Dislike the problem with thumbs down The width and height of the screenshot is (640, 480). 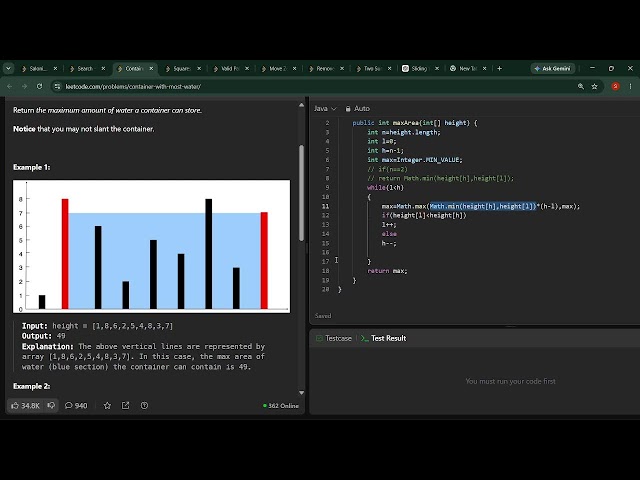click(51, 406)
